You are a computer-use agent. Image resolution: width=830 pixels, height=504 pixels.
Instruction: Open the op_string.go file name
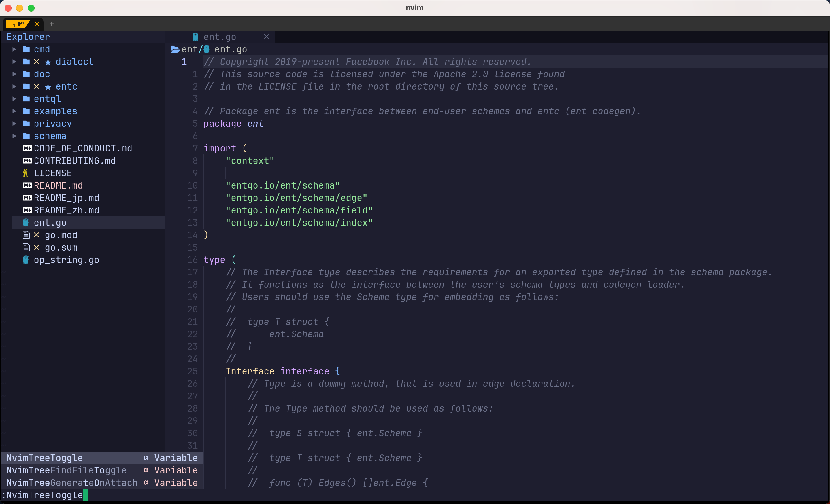[66, 259]
